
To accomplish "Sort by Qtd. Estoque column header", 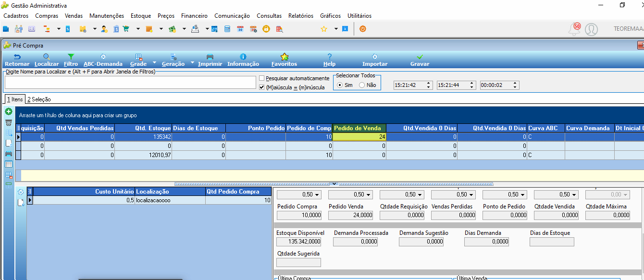I will (143, 128).
